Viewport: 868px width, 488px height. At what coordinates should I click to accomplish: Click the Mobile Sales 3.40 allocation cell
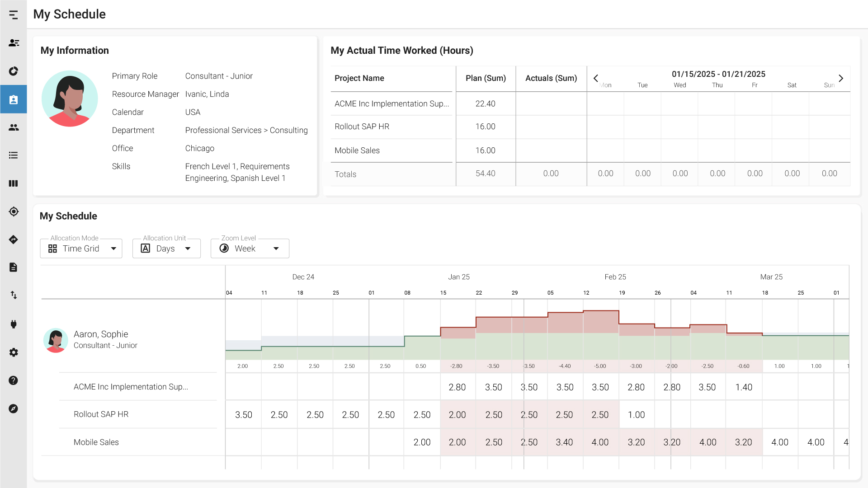[x=565, y=442]
